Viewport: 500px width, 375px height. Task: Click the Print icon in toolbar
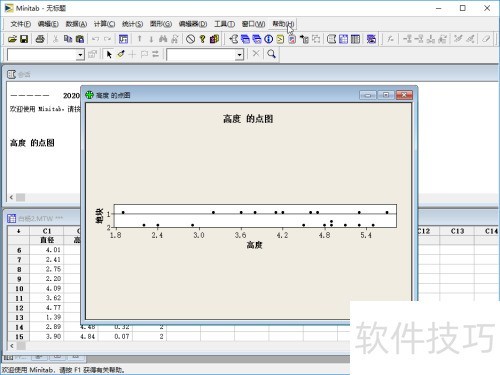coord(40,39)
